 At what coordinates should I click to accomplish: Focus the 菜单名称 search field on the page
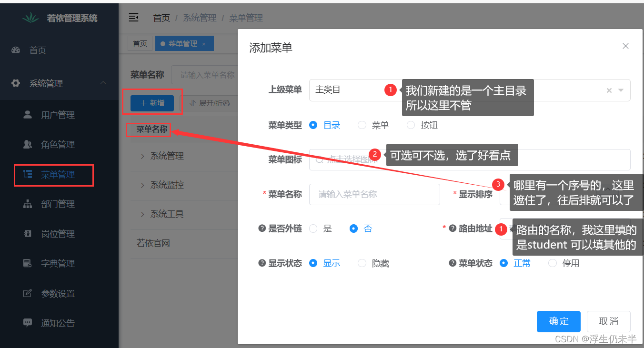[x=205, y=75]
